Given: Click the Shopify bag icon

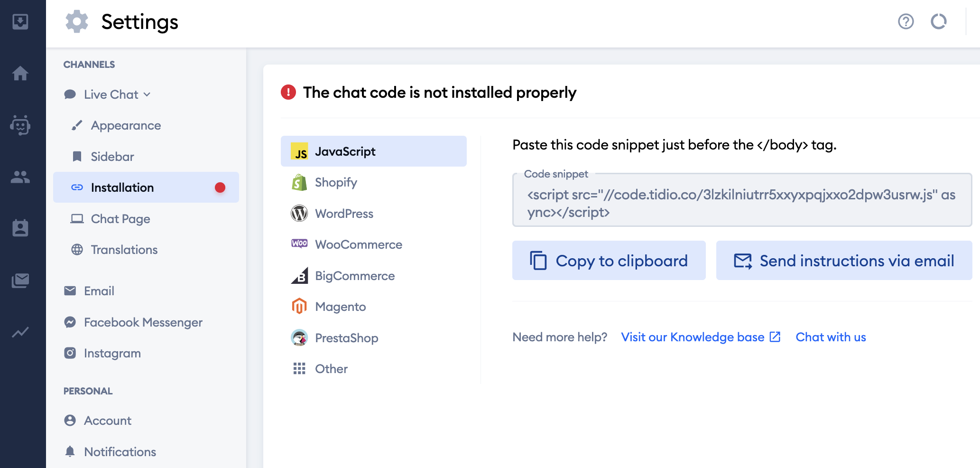Looking at the screenshot, I should pos(299,182).
